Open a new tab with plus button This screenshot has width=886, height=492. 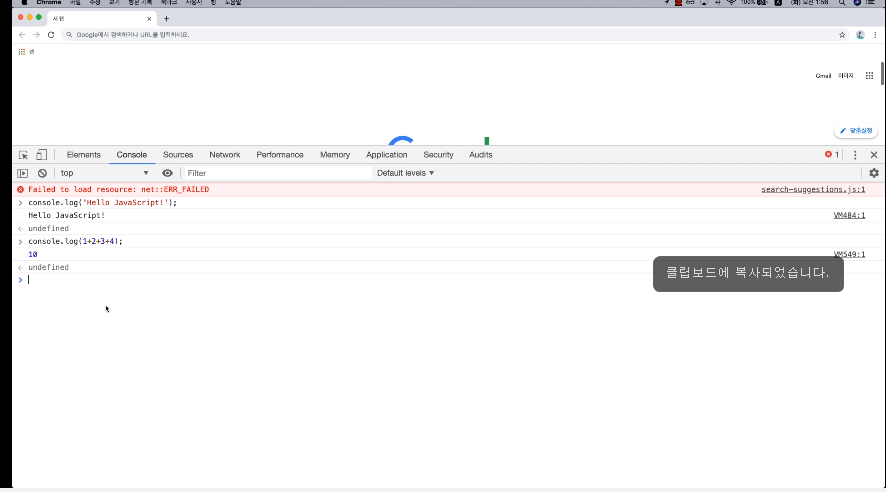pyautogui.click(x=166, y=19)
